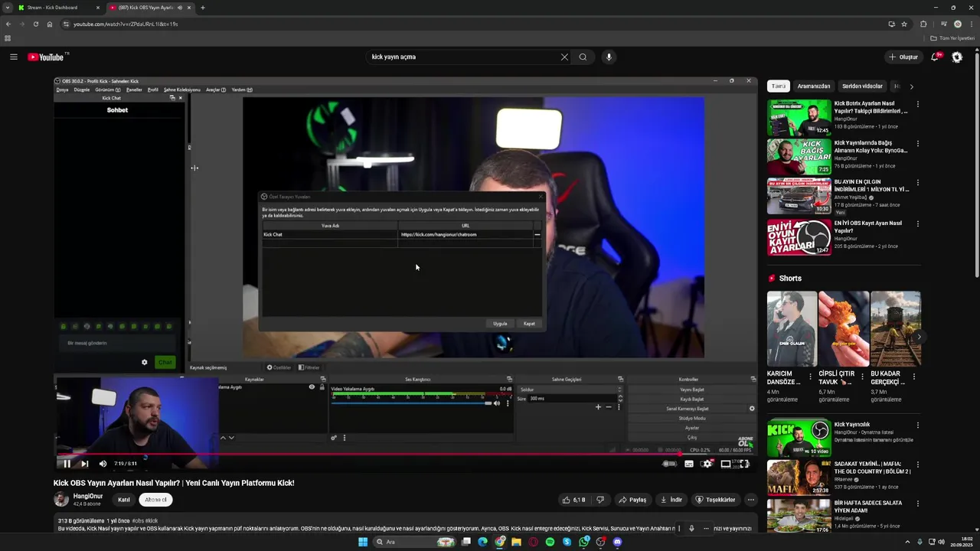The image size is (980, 551).
Task: Open the video player settings gear
Action: point(707,463)
